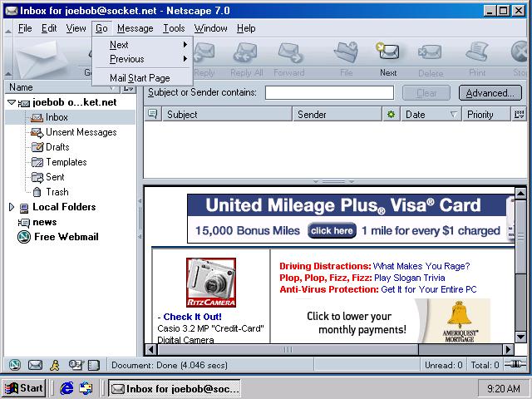Open the Message menu
The height and width of the screenshot is (399, 532).
(135, 28)
